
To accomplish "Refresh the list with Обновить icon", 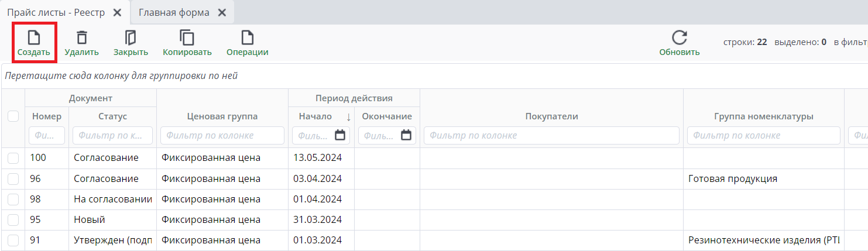I will click(x=679, y=38).
